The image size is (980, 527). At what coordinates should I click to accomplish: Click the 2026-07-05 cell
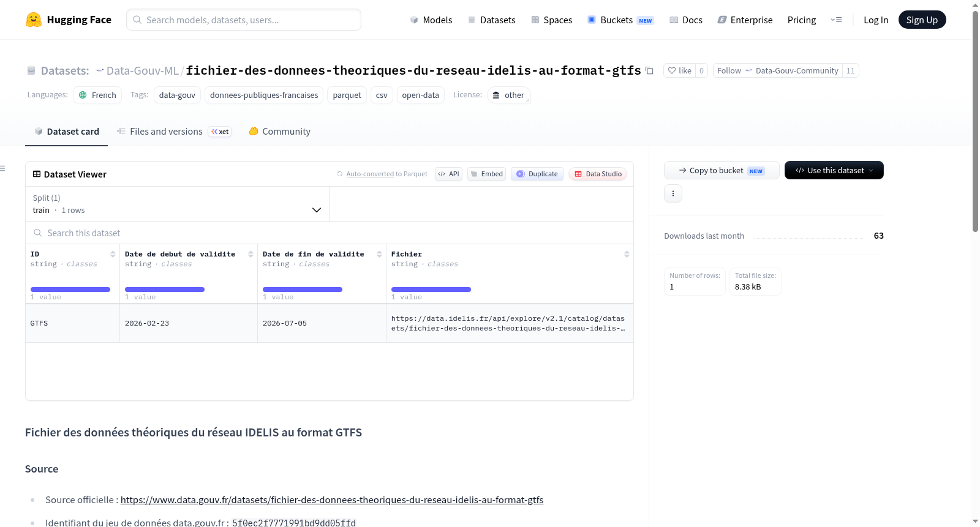tap(322, 323)
